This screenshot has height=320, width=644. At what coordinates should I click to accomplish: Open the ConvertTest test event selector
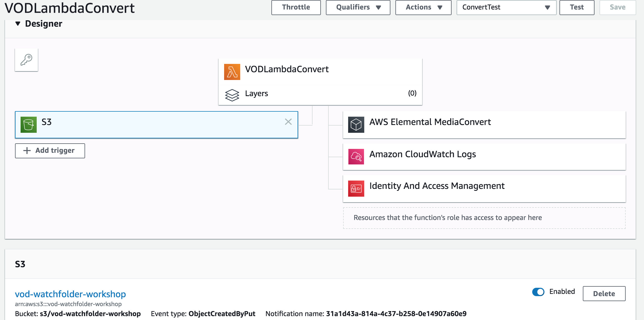tap(506, 7)
